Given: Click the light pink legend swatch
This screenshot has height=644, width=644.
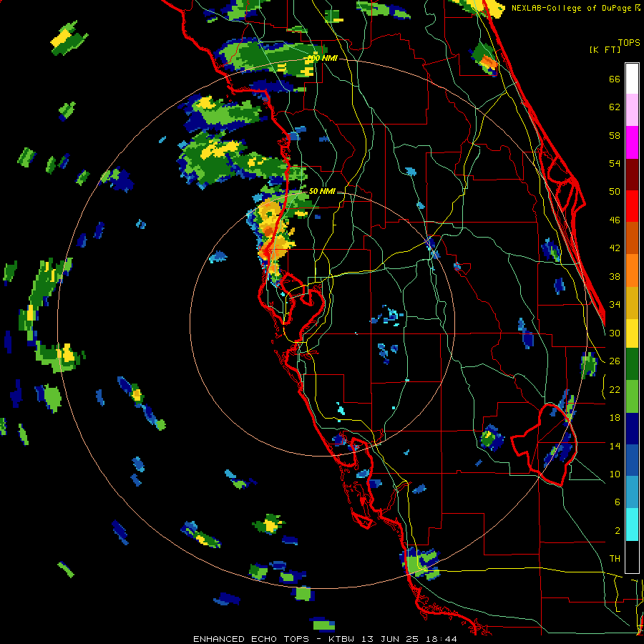Looking at the screenshot, I should pos(632,110).
